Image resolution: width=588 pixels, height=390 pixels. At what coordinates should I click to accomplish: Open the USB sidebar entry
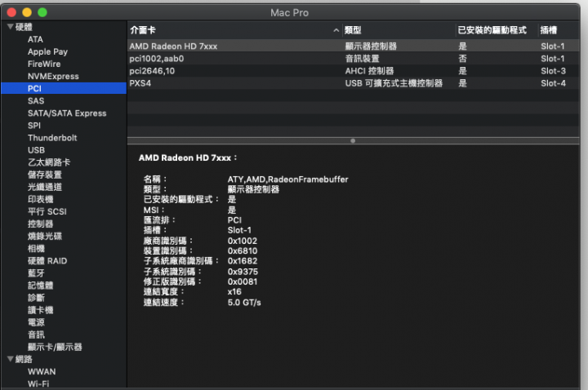tap(37, 150)
